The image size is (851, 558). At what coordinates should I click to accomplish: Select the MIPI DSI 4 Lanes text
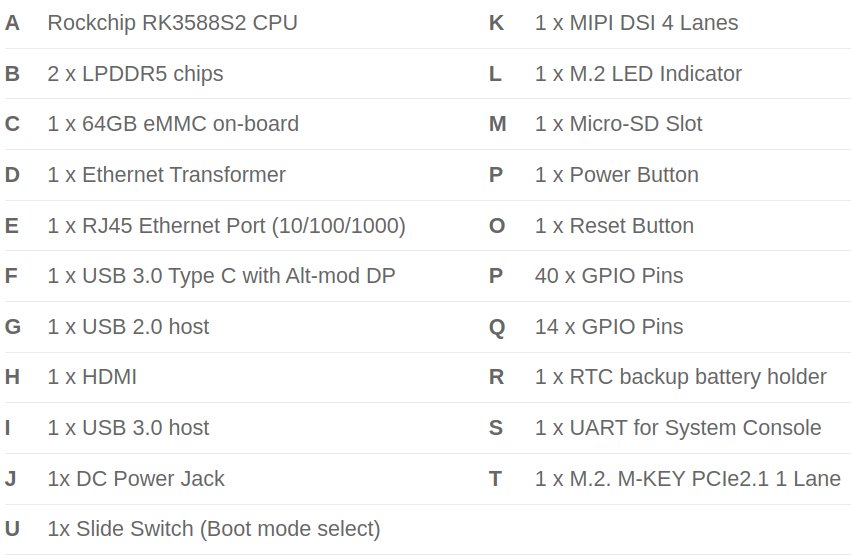[x=636, y=22]
